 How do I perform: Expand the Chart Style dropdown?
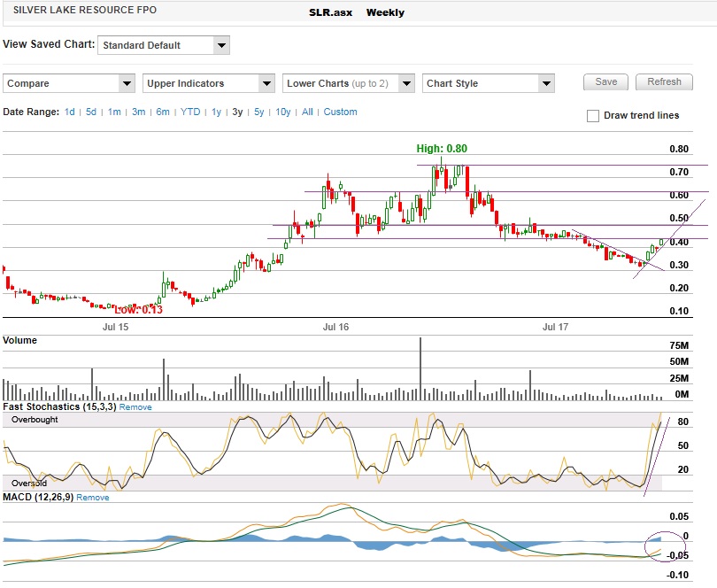tap(489, 83)
